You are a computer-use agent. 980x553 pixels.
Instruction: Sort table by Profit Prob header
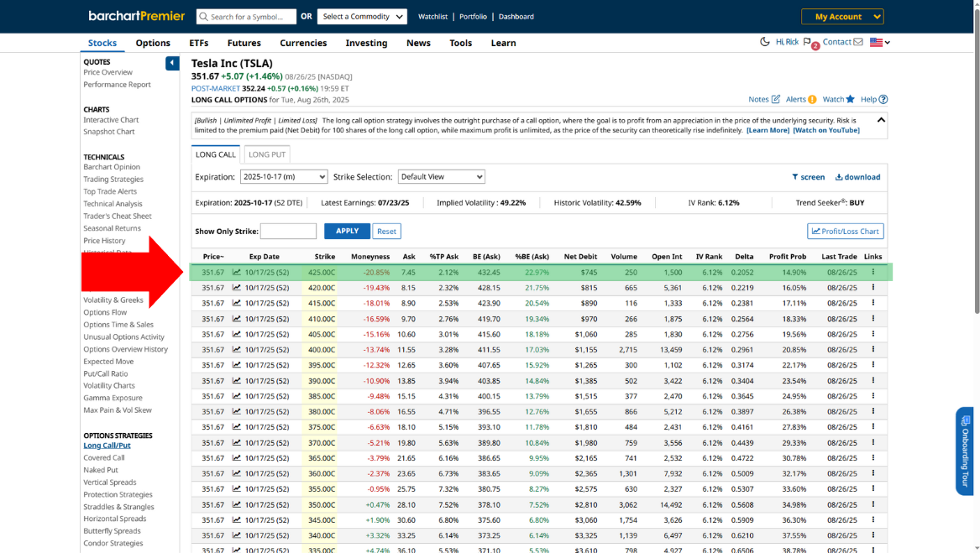point(787,256)
